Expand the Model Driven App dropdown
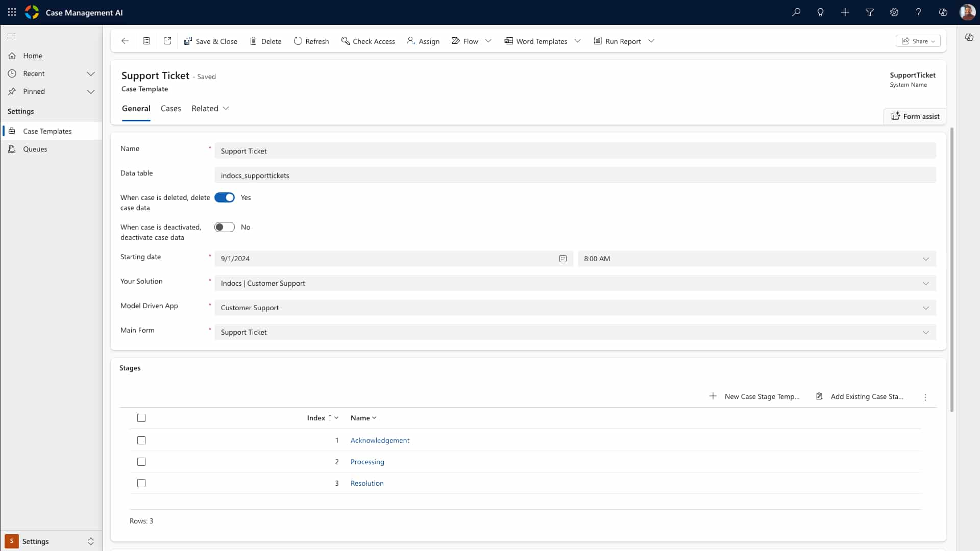The height and width of the screenshot is (551, 980). click(x=925, y=308)
